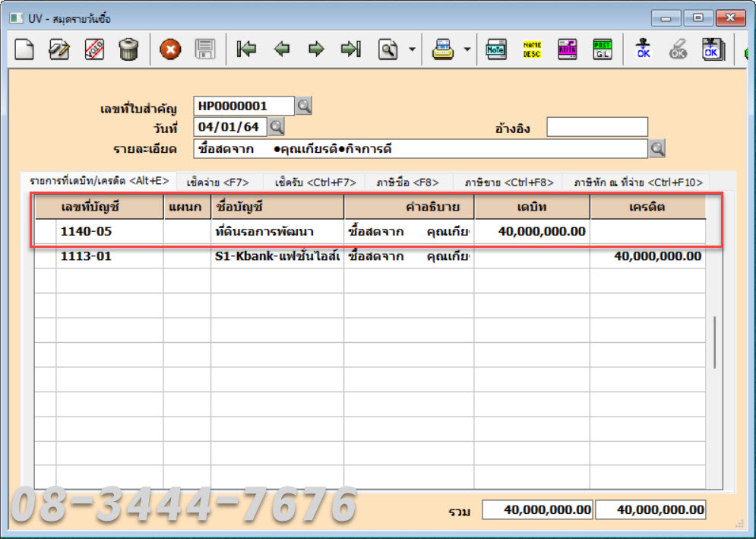The image size is (756, 539).
Task: Open the edit document pencil icon
Action: tap(59, 49)
